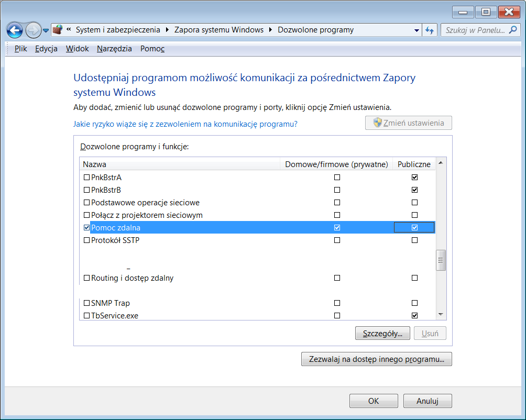
Task: Check Routing i dostęp zdalny private checkbox
Action: click(337, 278)
